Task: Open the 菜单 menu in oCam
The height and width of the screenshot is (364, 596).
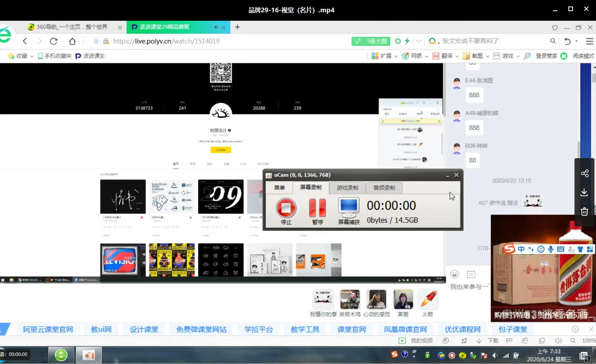Action: coord(279,188)
